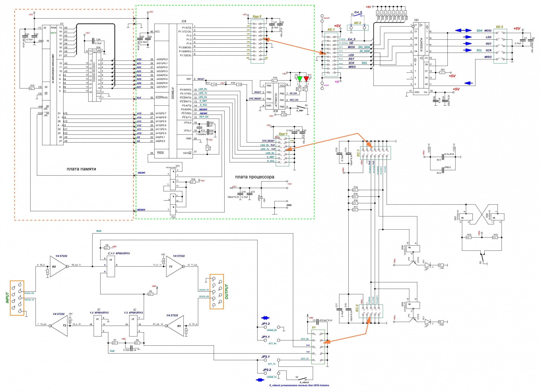Viewport: 540px width, 392px height.
Task: Click the 470.0uF*6.3V capacitor value
Action: pyautogui.click(x=326, y=320)
